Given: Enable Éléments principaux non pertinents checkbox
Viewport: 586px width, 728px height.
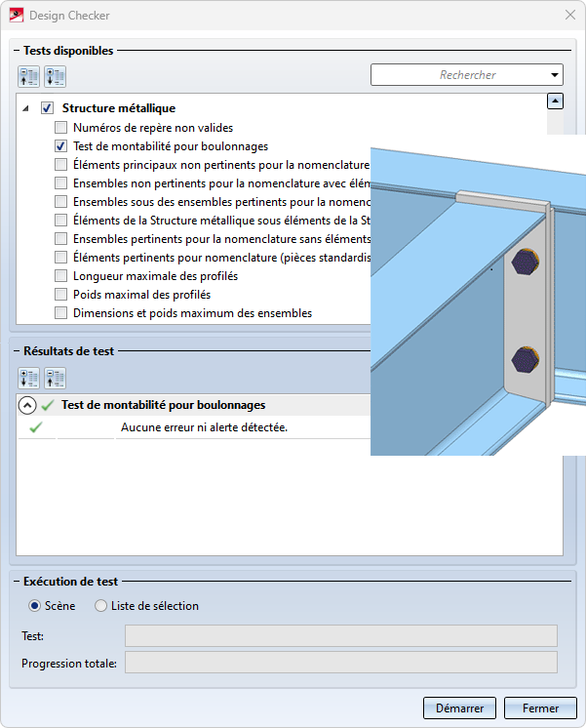Looking at the screenshot, I should click(60, 164).
